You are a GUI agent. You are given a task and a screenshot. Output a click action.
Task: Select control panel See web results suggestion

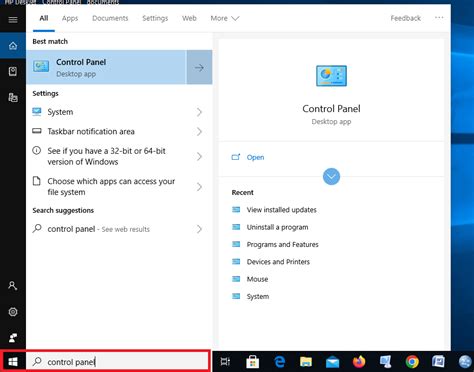119,229
